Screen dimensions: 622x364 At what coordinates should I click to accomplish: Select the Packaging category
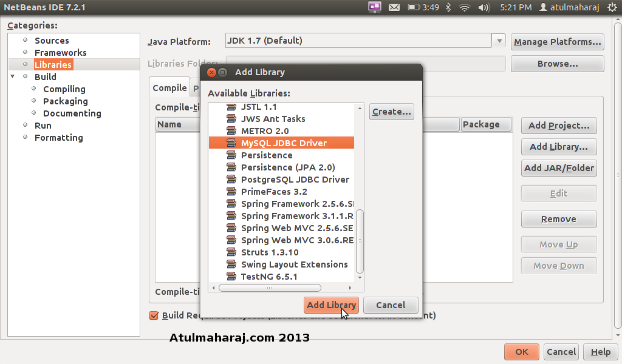[66, 101]
